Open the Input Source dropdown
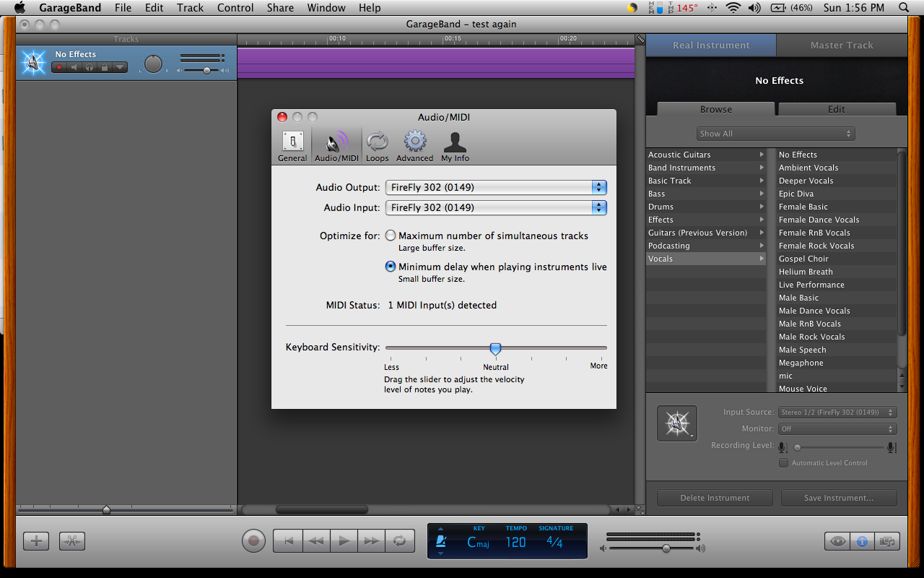The width and height of the screenshot is (924, 578). 837,412
